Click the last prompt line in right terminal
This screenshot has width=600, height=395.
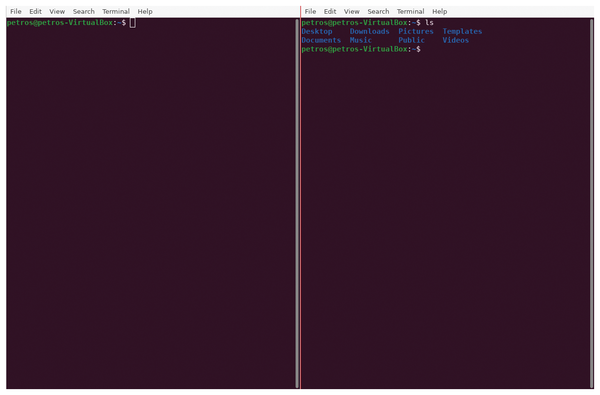click(x=361, y=49)
